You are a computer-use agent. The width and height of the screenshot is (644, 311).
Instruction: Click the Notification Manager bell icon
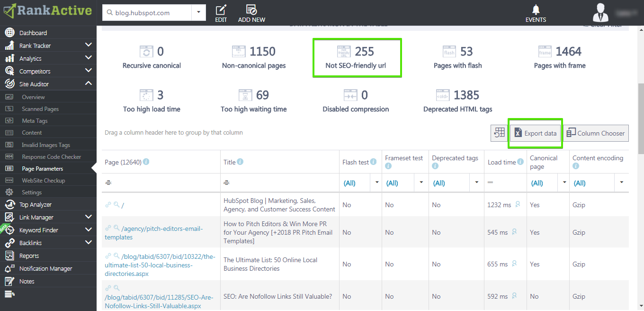(9, 268)
